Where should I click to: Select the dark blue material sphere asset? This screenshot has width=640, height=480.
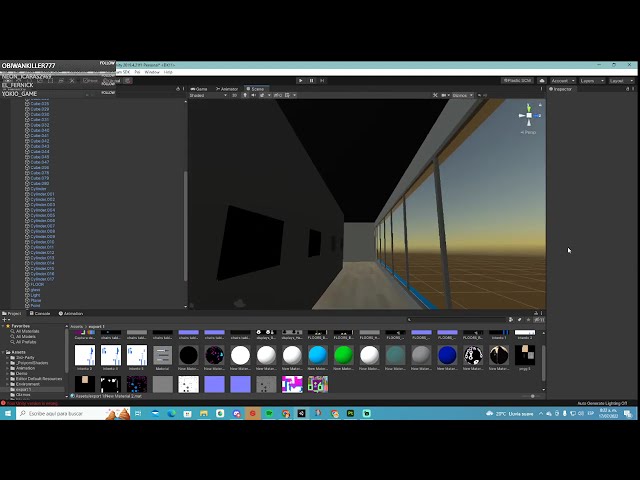coord(447,355)
